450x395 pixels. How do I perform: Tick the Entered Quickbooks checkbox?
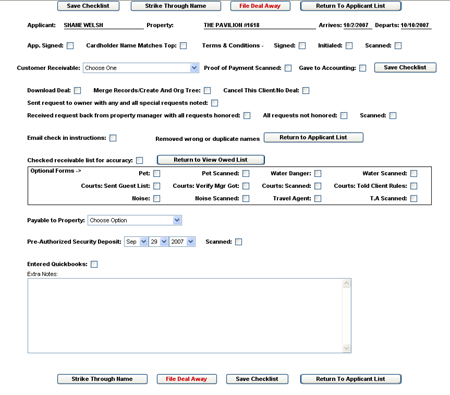94,264
